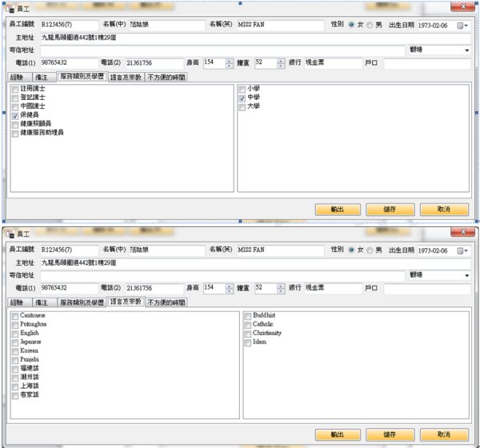
Task: Click 銀行 field in upper window
Action: 333,62
